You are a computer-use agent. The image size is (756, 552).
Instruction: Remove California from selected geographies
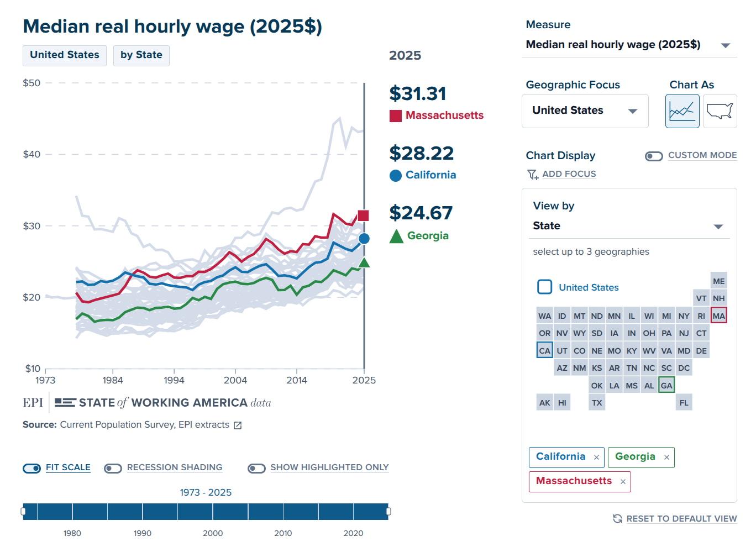click(596, 458)
